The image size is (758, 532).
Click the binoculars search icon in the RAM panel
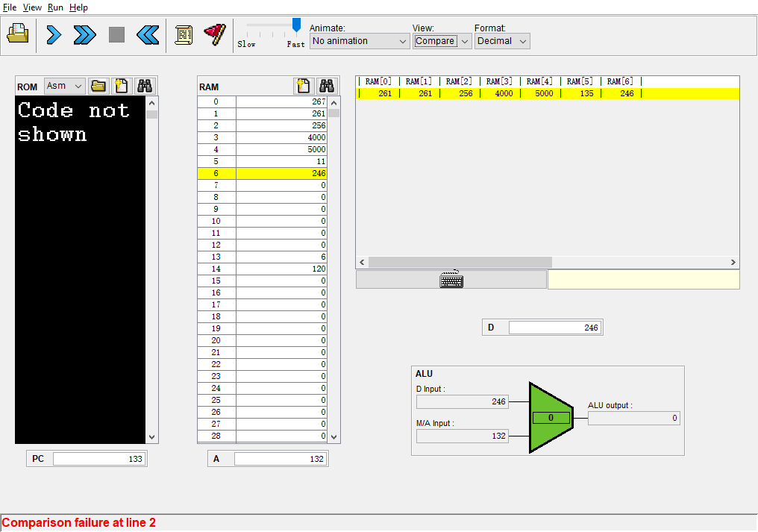[x=327, y=86]
